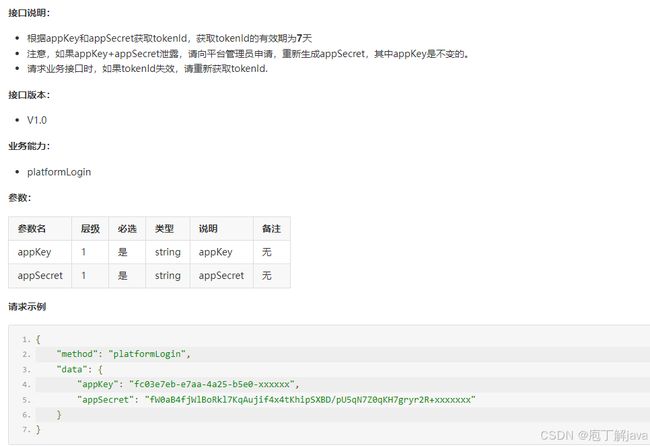This screenshot has width=650, height=447.
Task: Click "platformLogin" value in code block
Action: coord(147,354)
